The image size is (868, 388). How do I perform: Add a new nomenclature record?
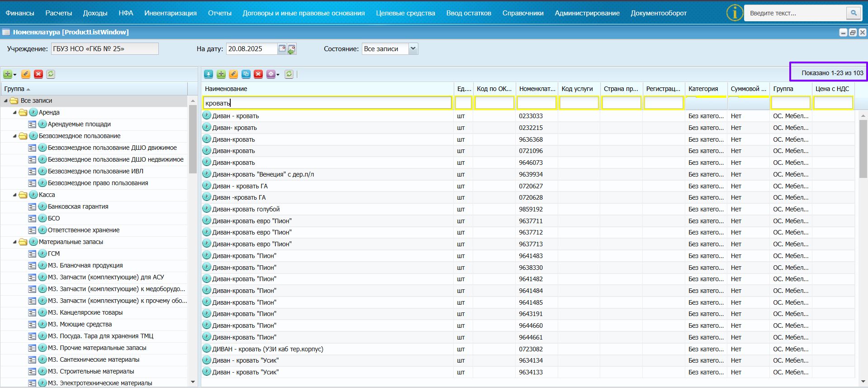221,74
